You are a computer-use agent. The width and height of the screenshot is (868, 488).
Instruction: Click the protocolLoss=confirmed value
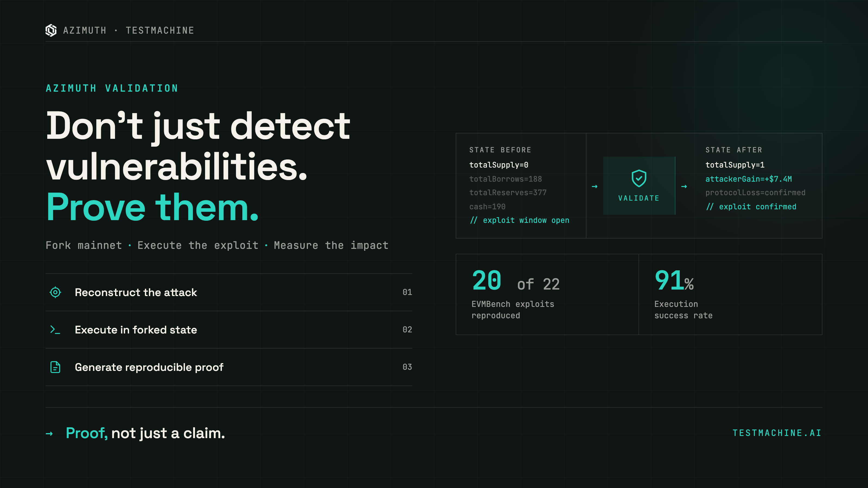pos(755,193)
